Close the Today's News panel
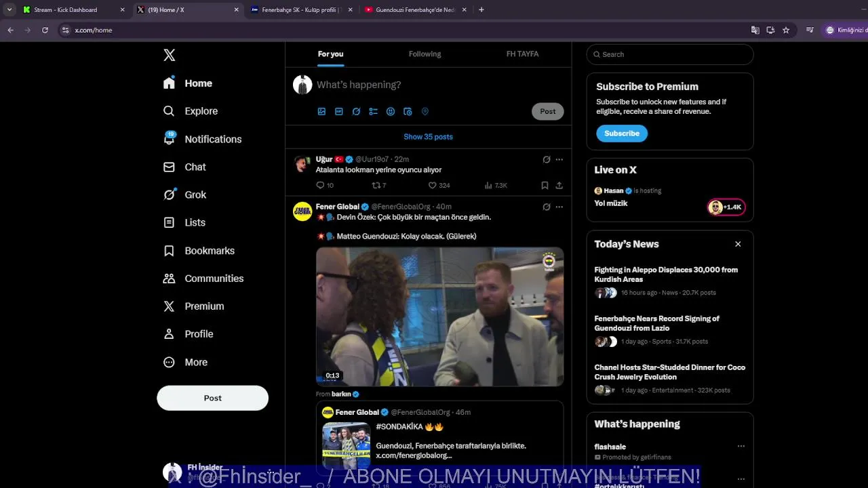This screenshot has width=868, height=488. click(738, 244)
